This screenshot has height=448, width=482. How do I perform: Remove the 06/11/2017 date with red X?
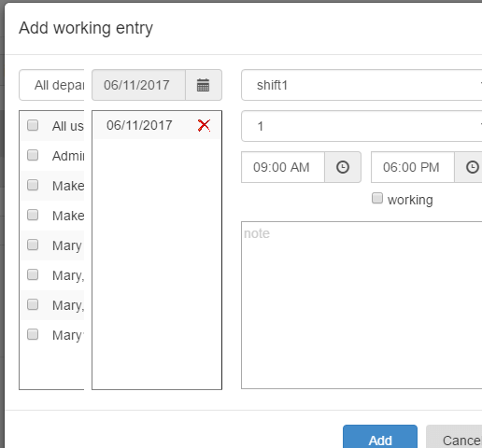tap(204, 125)
